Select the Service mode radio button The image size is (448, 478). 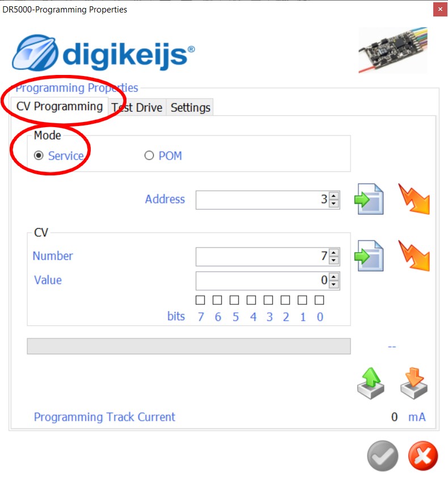click(x=39, y=156)
